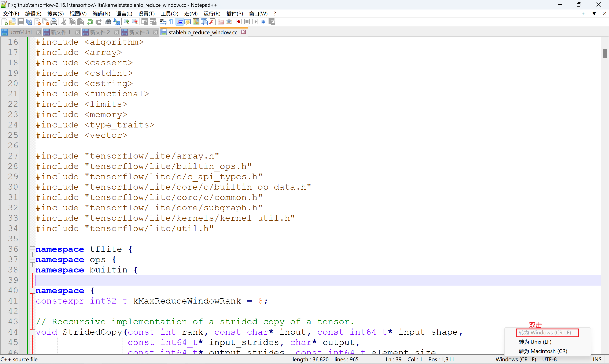Open Find with the binoculars icon

108,22
